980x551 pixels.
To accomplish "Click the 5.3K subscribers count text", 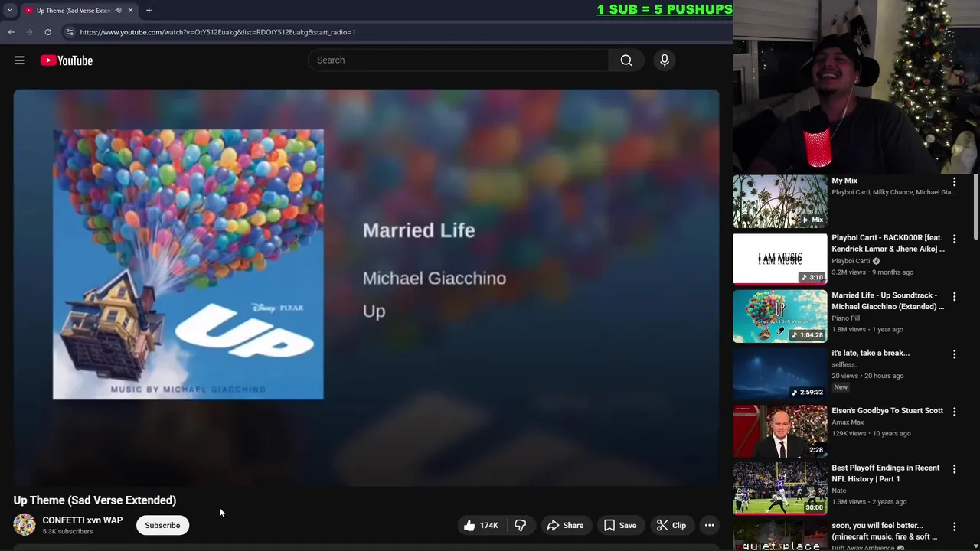I will 67,532.
